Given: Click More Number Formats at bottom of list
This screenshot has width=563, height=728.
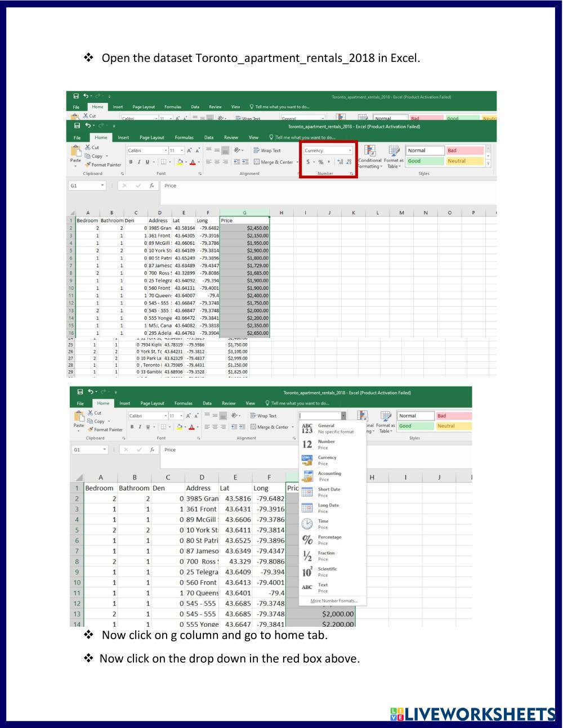Looking at the screenshot, I should click(333, 601).
